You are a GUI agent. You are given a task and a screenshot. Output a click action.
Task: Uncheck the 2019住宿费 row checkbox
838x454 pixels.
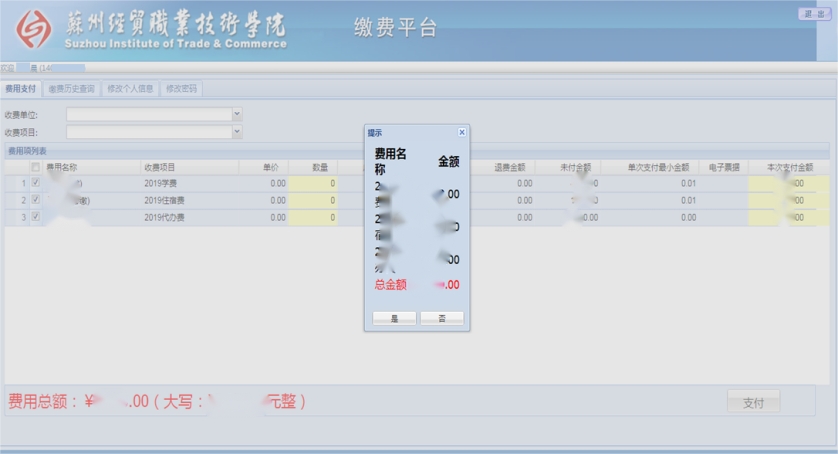(36, 200)
